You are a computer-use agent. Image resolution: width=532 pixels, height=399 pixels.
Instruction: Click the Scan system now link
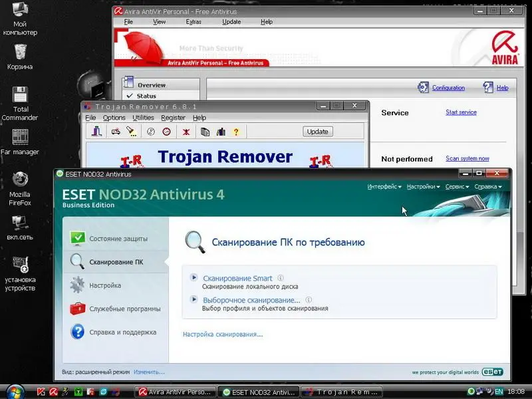tap(467, 158)
